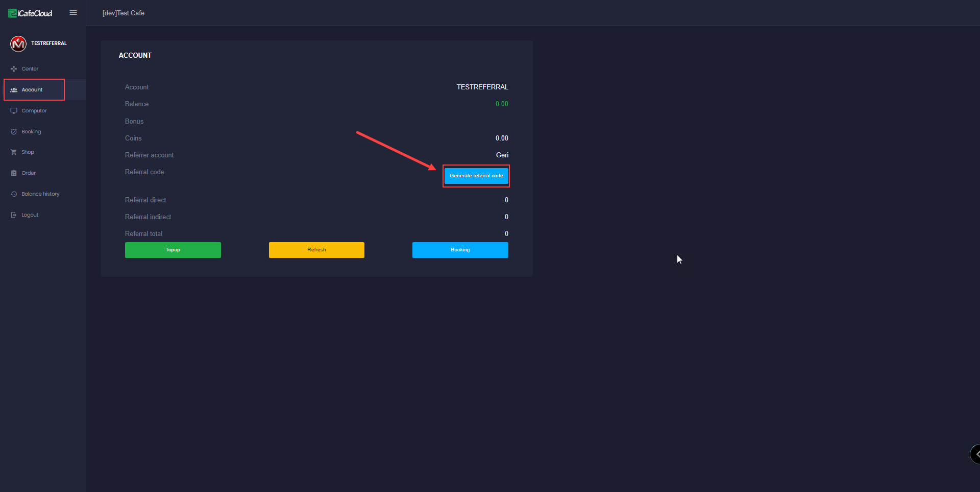
Task: Click the Referral indirect count 0
Action: pos(506,217)
